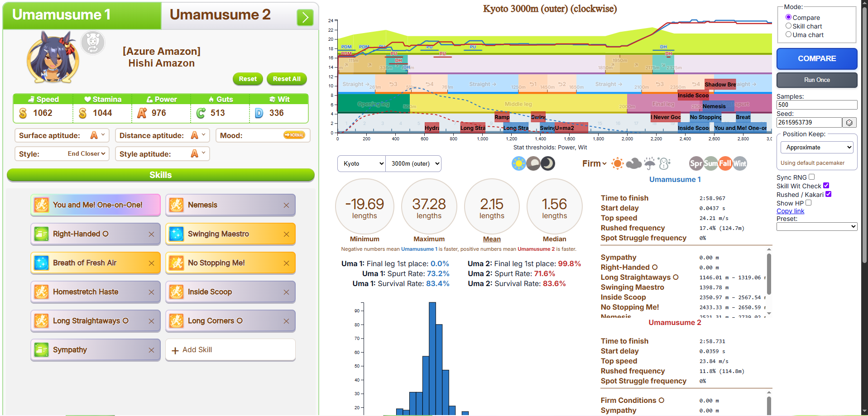Image resolution: width=868 pixels, height=416 pixels.
Task: Click the Add Skill button
Action: (x=230, y=350)
